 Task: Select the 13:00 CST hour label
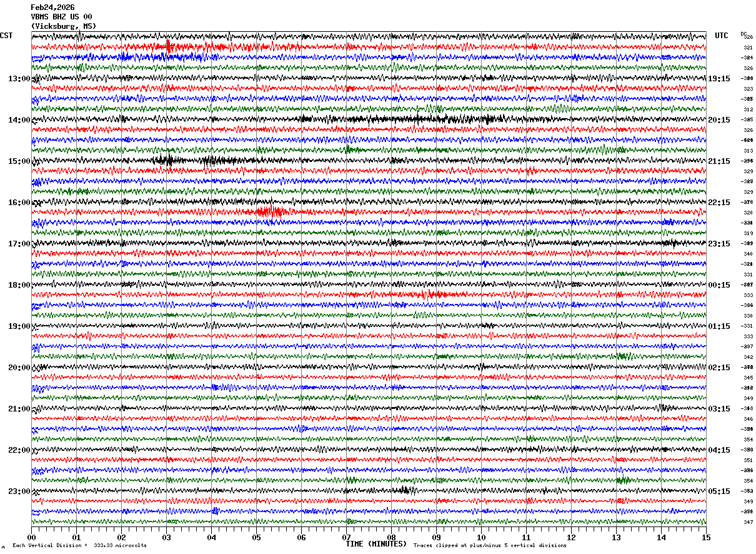[x=19, y=79]
